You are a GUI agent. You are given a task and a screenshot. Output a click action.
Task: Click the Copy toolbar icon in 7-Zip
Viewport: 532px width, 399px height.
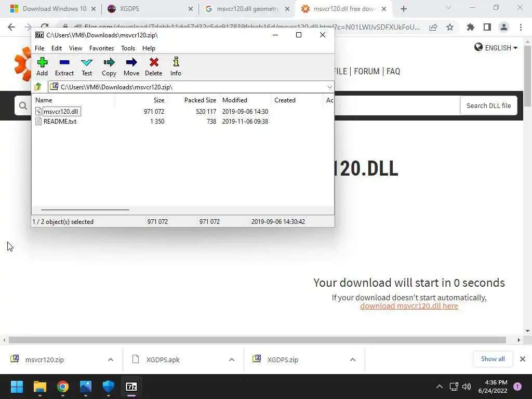[109, 67]
